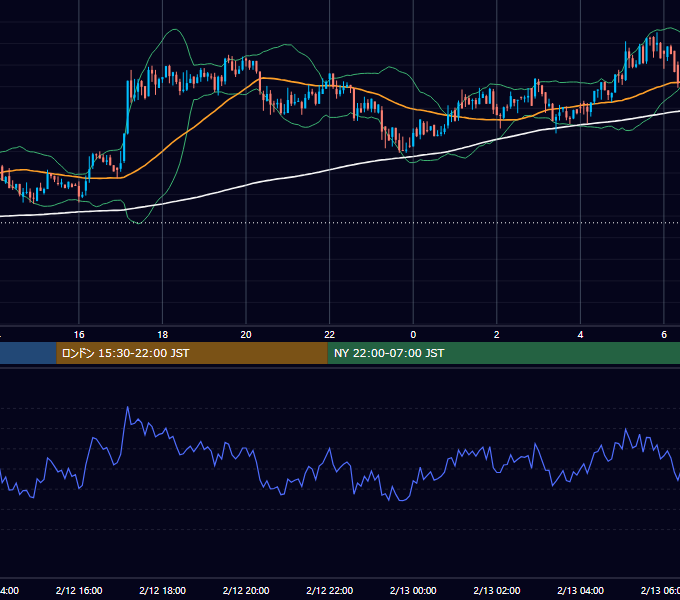Click the 2/13 00:00 time label

click(413, 590)
